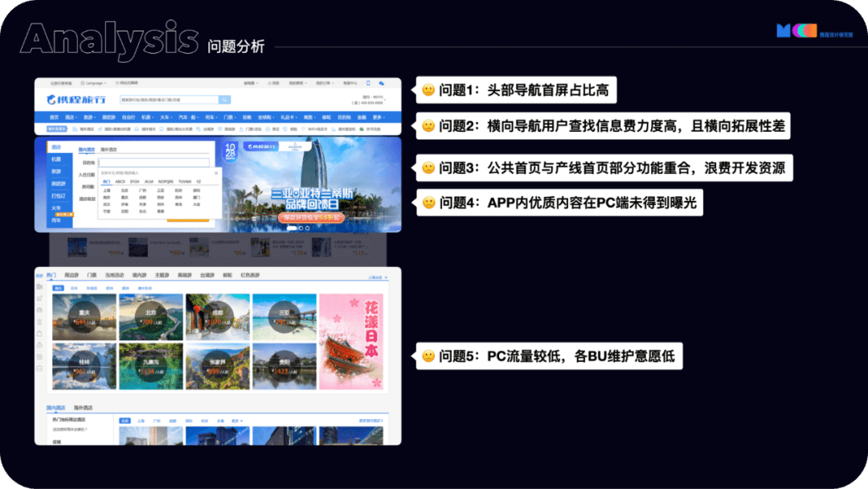Expand the 更多 dropdown at the nav bar end
Viewport: 868px width, 489px height.
coord(379,117)
